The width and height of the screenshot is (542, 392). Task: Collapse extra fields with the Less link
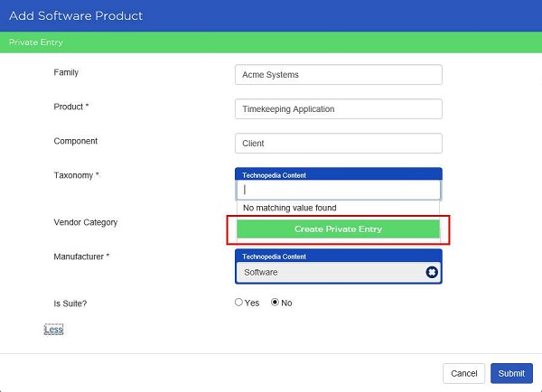tap(53, 330)
